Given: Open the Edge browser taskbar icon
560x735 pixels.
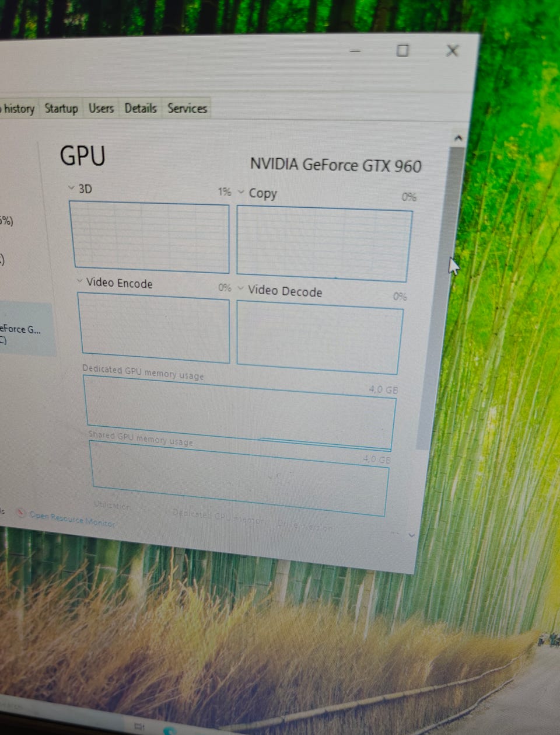Looking at the screenshot, I should pyautogui.click(x=170, y=730).
